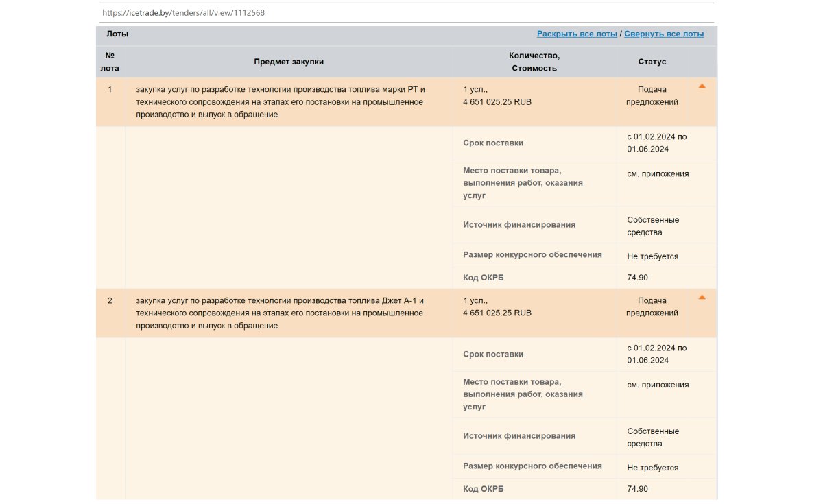Select the lot 1 description about топлива марки РТ
This screenshot has height=504, width=823.
click(x=281, y=101)
